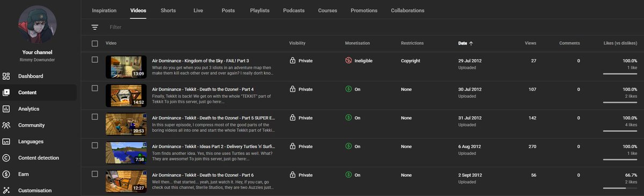This screenshot has width=644, height=196.
Task: Click likes ratio bar for Kingdom of the Sky
Action: click(620, 74)
